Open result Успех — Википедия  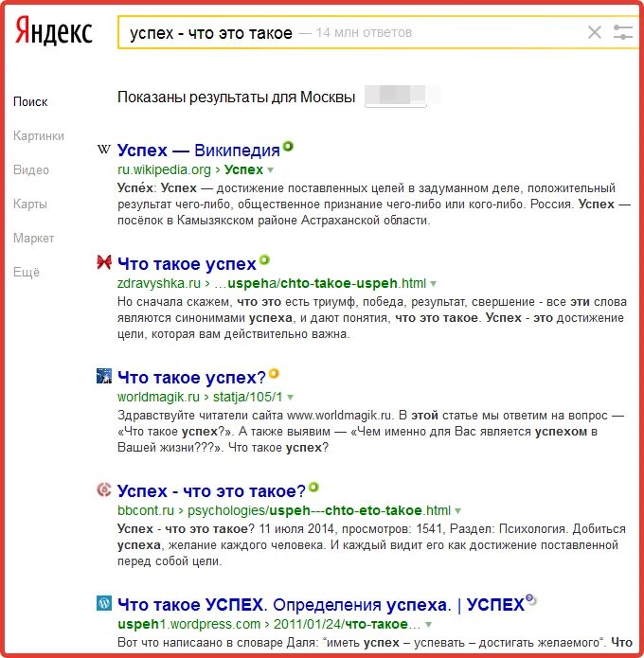point(199,151)
